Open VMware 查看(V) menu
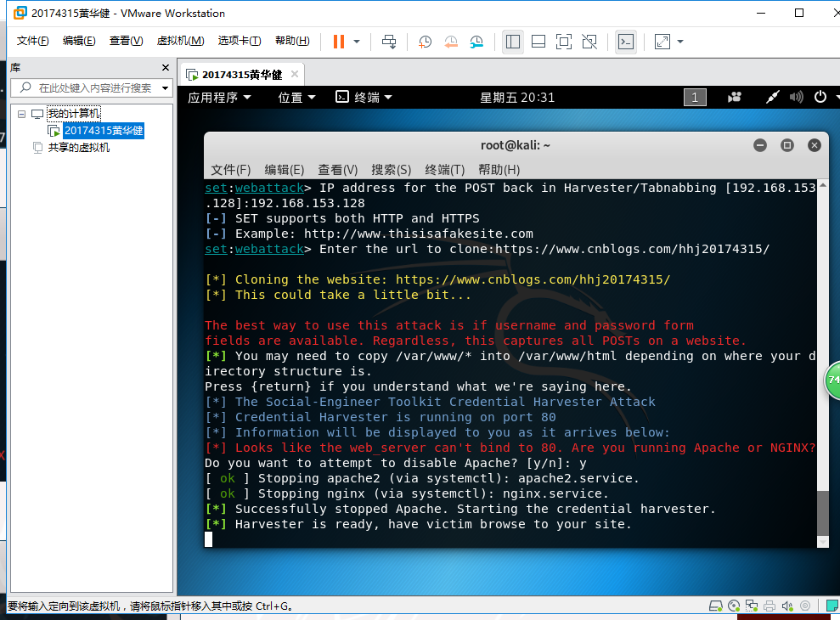Image resolution: width=840 pixels, height=620 pixels. coord(126,41)
